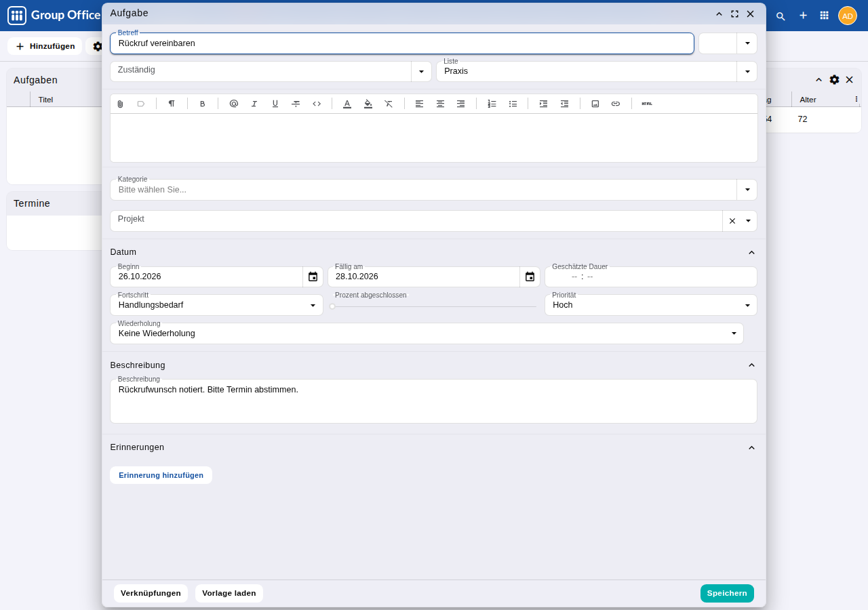Image resolution: width=868 pixels, height=610 pixels.
Task: Align text left in the editor
Action: 419,104
